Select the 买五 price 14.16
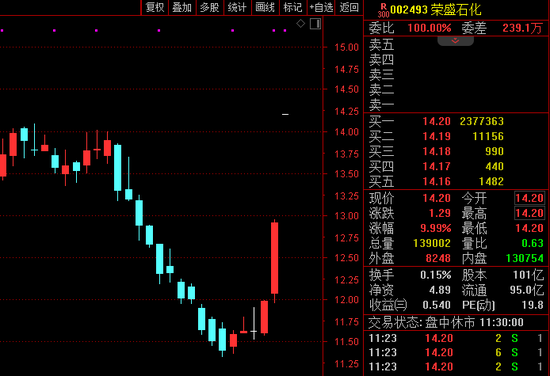The image size is (550, 376). tap(436, 182)
